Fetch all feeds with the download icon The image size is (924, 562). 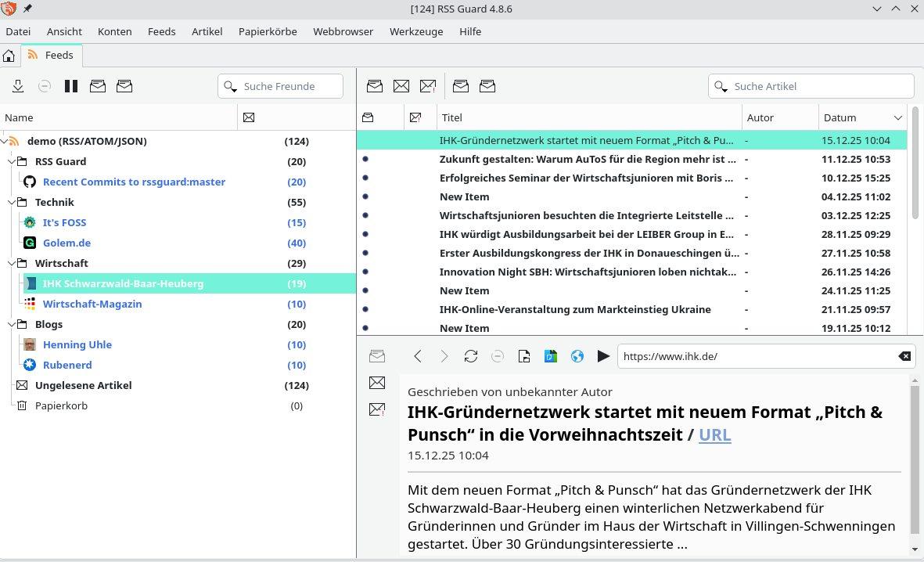[18, 86]
